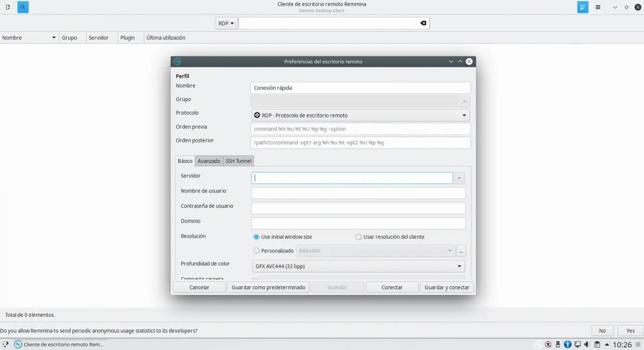Open the clipboard tray icon
644x350 pixels.
[x=597, y=344]
